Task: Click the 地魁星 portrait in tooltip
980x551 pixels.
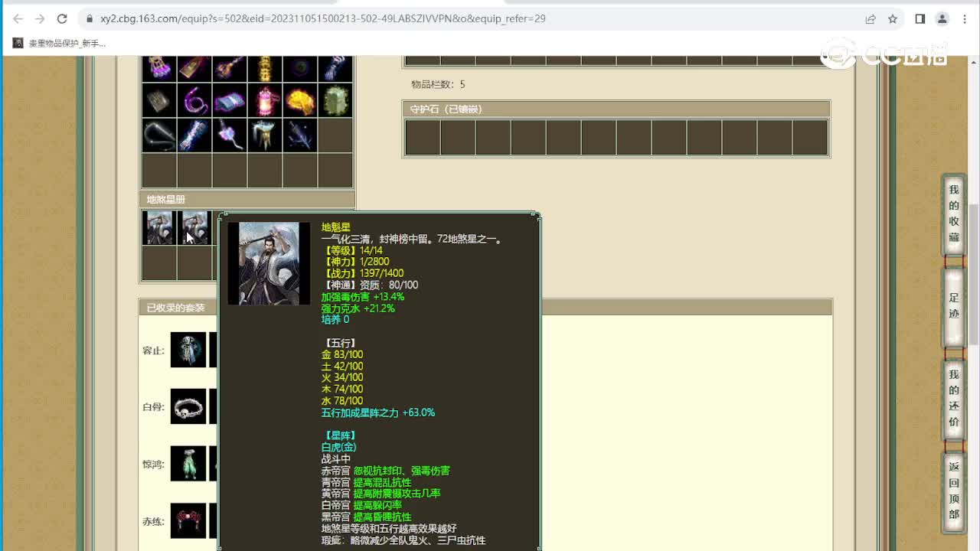Action: coord(269,263)
